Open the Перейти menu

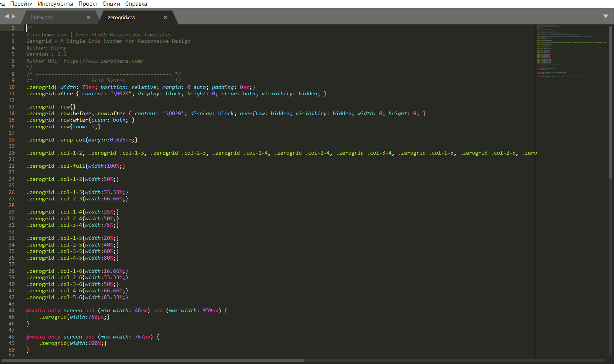(x=21, y=4)
